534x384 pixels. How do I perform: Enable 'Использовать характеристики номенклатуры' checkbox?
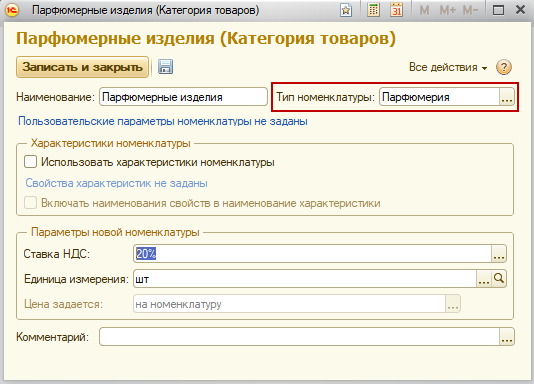point(30,162)
